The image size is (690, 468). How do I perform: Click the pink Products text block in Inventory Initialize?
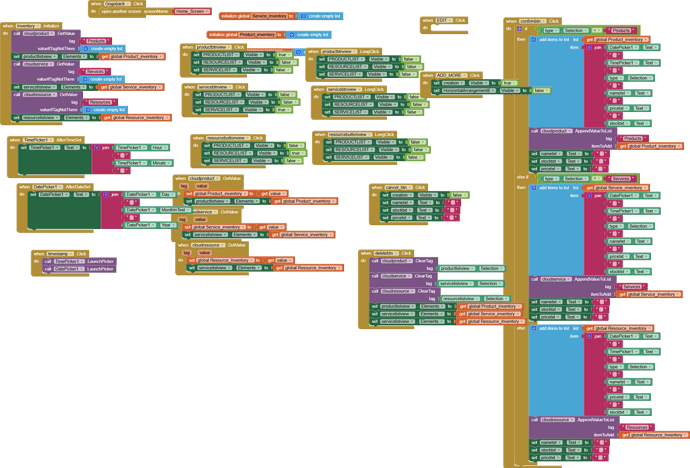click(97, 41)
